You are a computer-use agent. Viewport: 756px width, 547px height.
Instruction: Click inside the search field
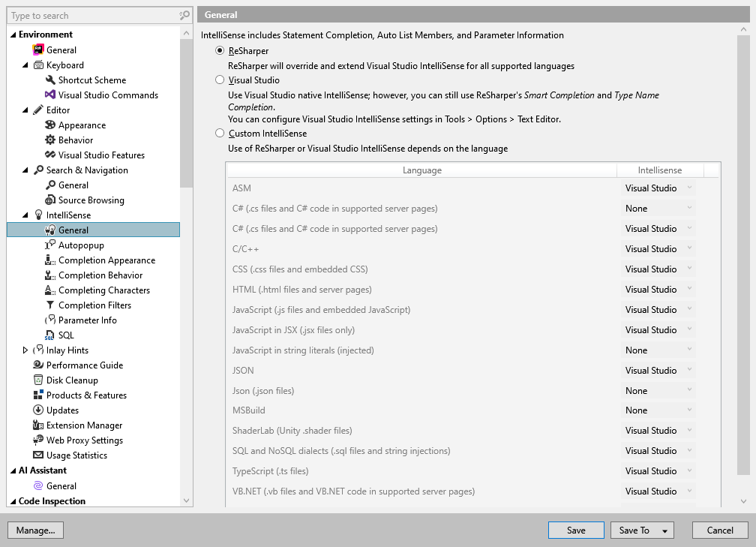click(x=90, y=15)
